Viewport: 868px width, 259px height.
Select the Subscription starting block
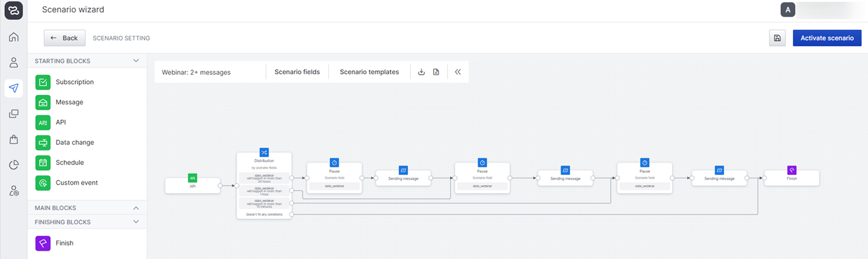click(x=74, y=82)
